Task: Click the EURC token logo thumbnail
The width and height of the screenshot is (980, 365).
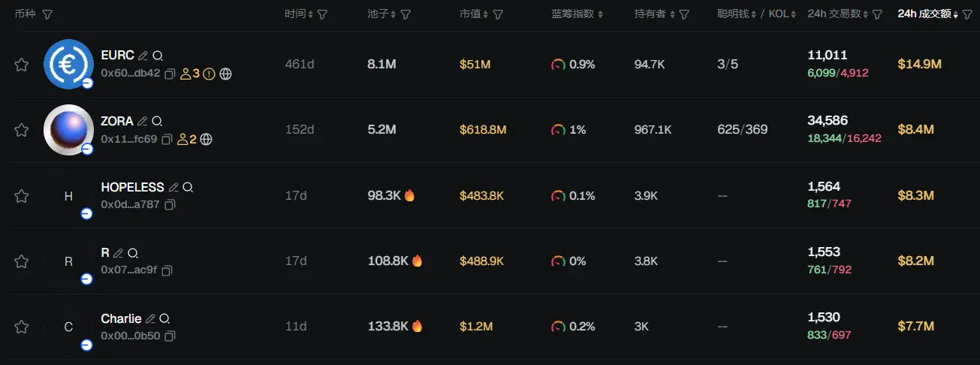Action: coord(68,64)
